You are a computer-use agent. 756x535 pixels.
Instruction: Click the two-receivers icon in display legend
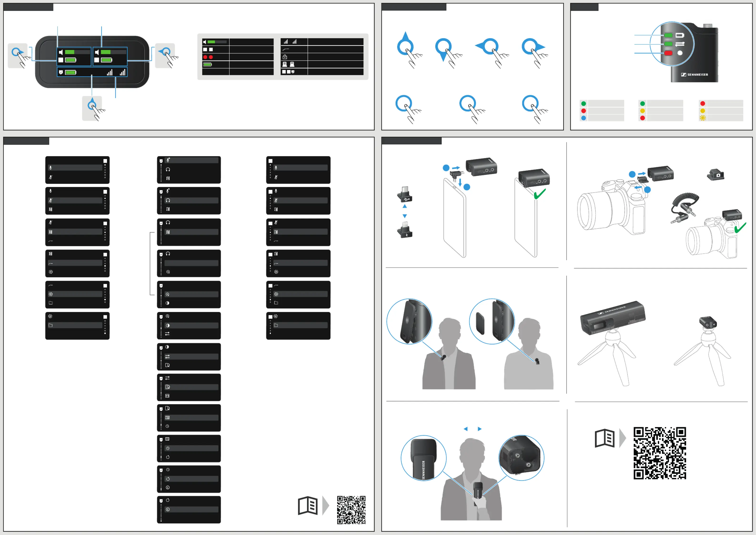coord(288,64)
